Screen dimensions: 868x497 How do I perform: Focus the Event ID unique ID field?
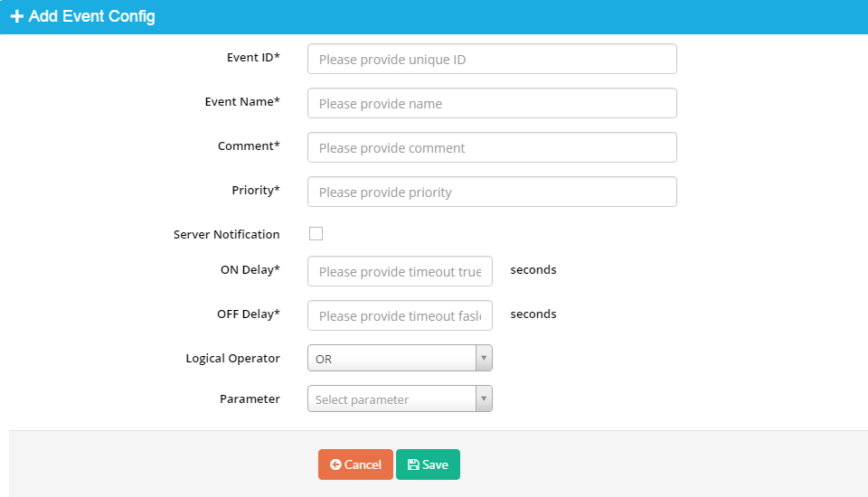[x=492, y=59]
